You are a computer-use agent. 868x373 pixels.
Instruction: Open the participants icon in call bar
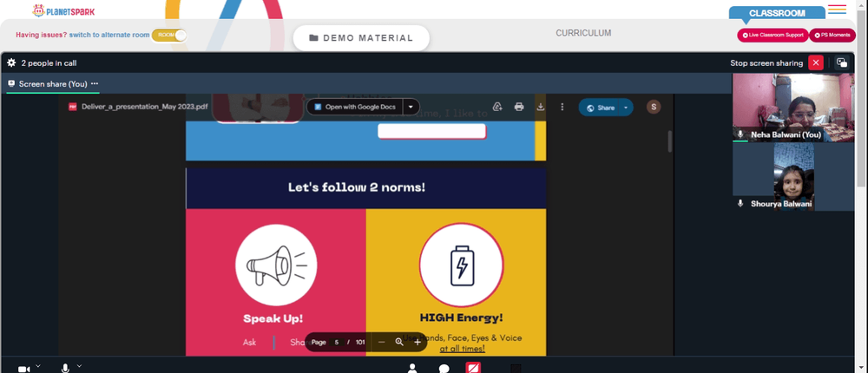click(x=411, y=369)
